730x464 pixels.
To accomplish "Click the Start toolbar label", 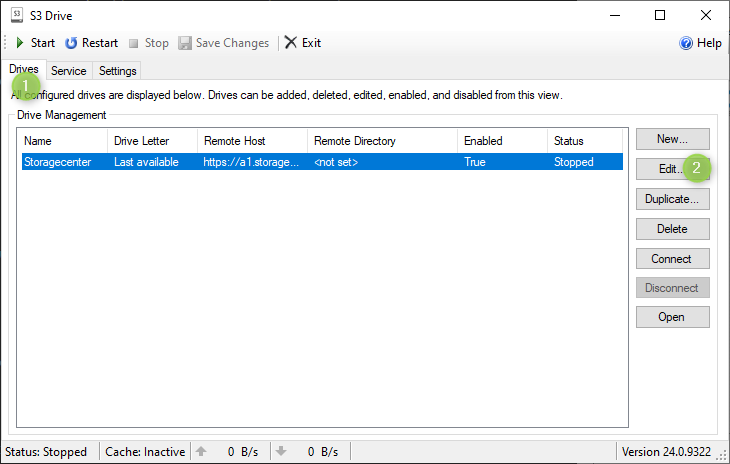I will 43,43.
